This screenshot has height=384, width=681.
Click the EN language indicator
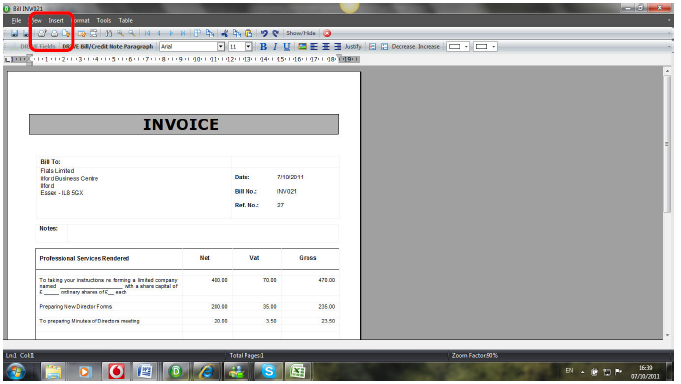click(569, 371)
